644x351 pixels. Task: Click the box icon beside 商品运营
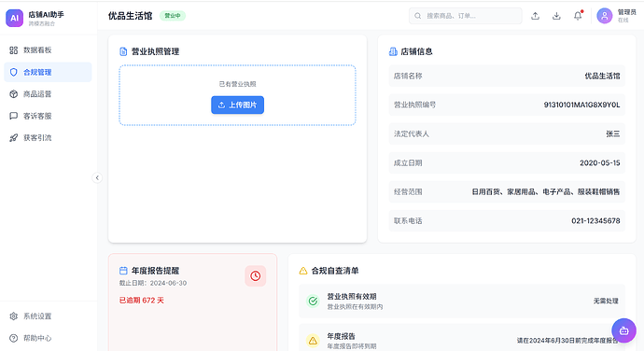pos(14,94)
